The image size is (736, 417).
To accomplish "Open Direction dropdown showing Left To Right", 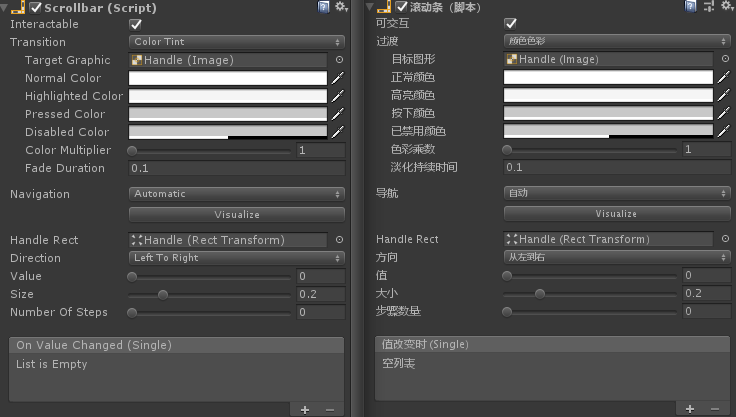I will pyautogui.click(x=237, y=258).
